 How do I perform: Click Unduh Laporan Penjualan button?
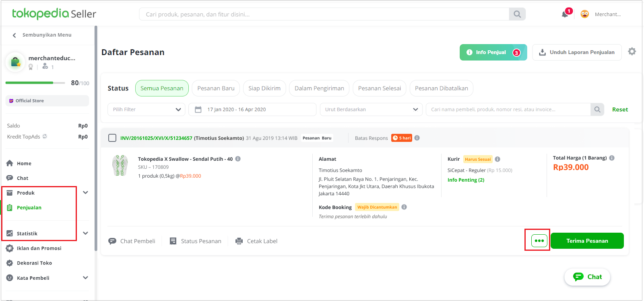coord(577,52)
